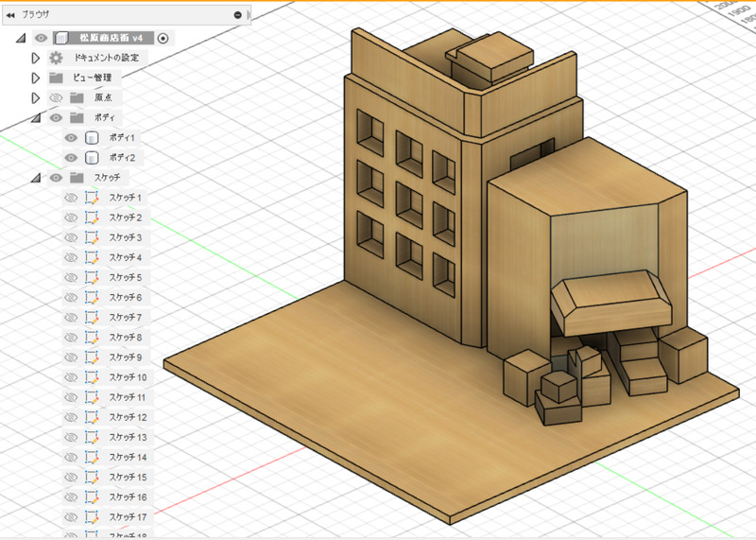Screen dimensions: 756x540
Task: Hide ボディ1 using its eye icon
Action: point(70,138)
